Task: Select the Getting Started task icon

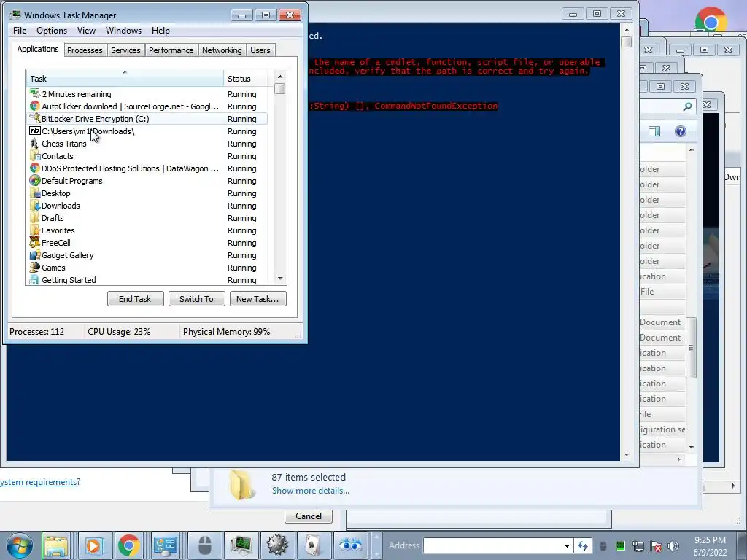Action: point(34,279)
